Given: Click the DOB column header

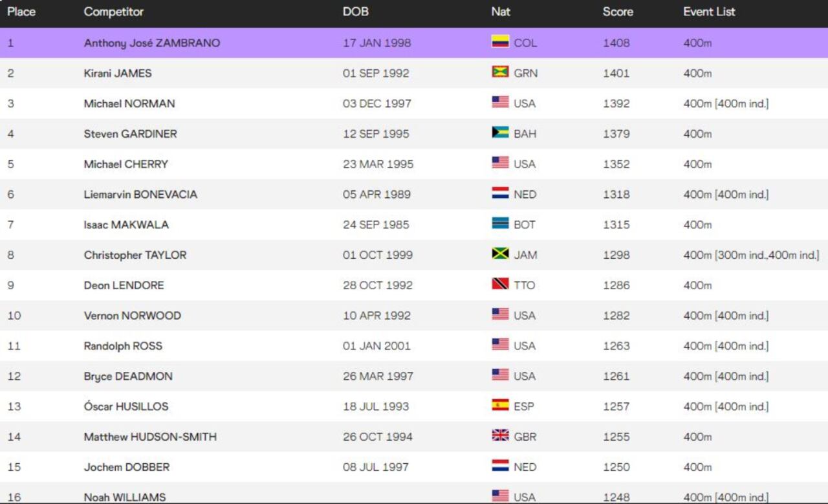Looking at the screenshot, I should pyautogui.click(x=356, y=12).
